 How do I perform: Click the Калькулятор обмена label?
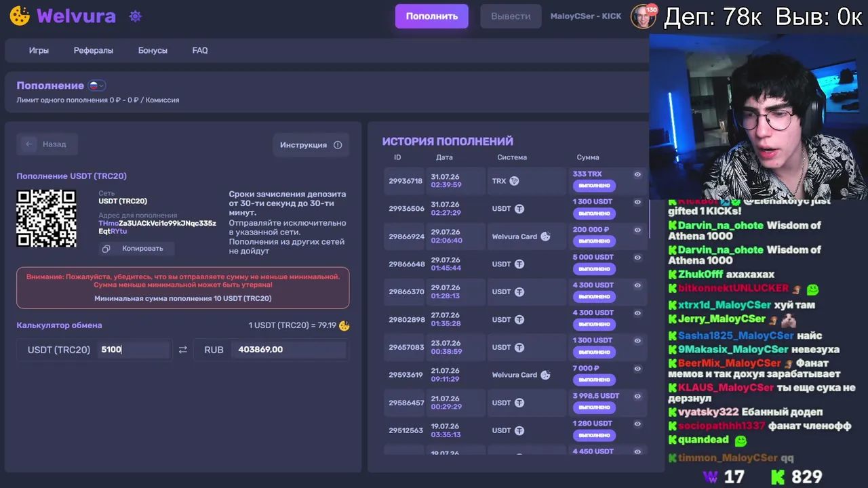click(59, 325)
